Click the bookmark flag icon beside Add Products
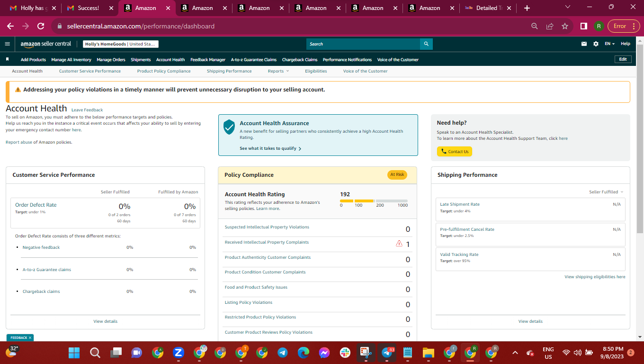 click(x=7, y=59)
